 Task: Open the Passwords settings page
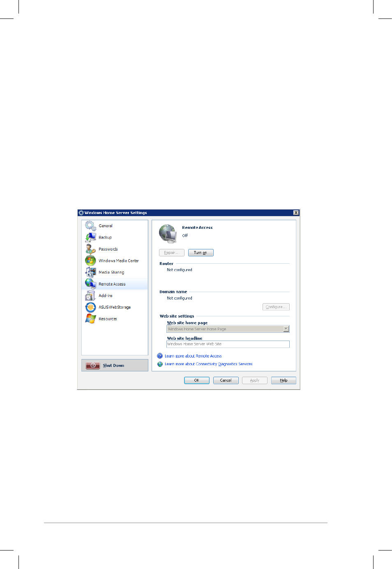pyautogui.click(x=115, y=249)
